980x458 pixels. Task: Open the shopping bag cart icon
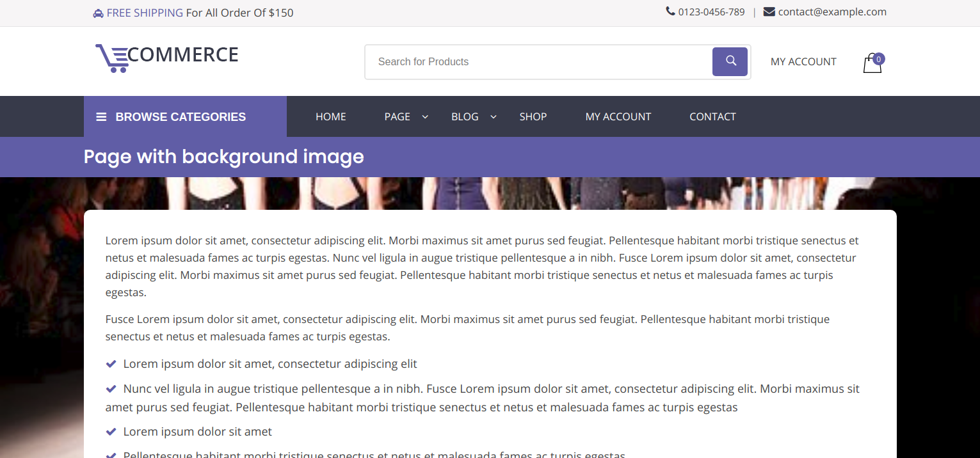pos(872,64)
